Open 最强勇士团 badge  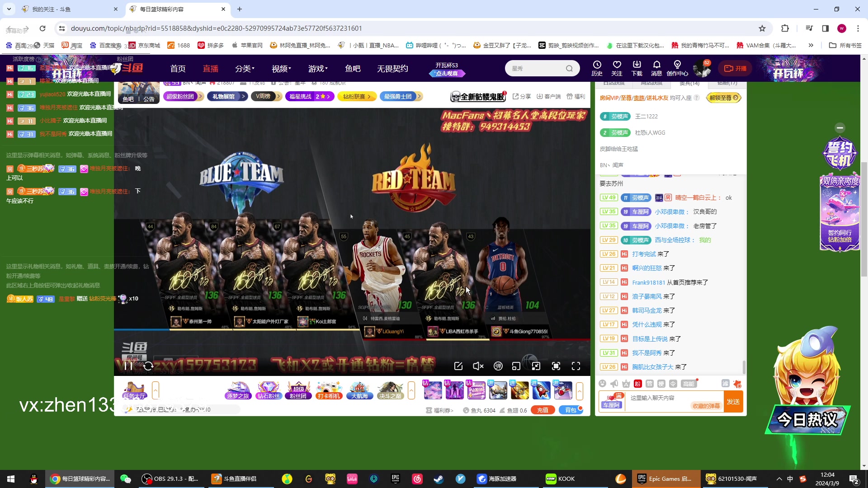401,96
